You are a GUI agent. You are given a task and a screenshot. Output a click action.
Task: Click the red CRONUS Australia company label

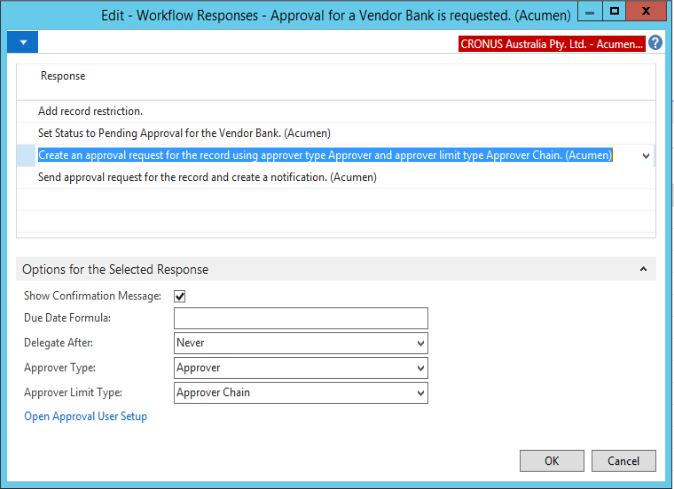coord(552,44)
